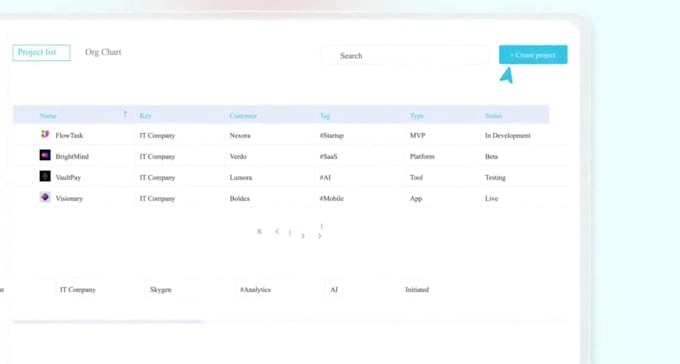Click the Nexora customer cell
This screenshot has height=364, width=680.
point(240,135)
